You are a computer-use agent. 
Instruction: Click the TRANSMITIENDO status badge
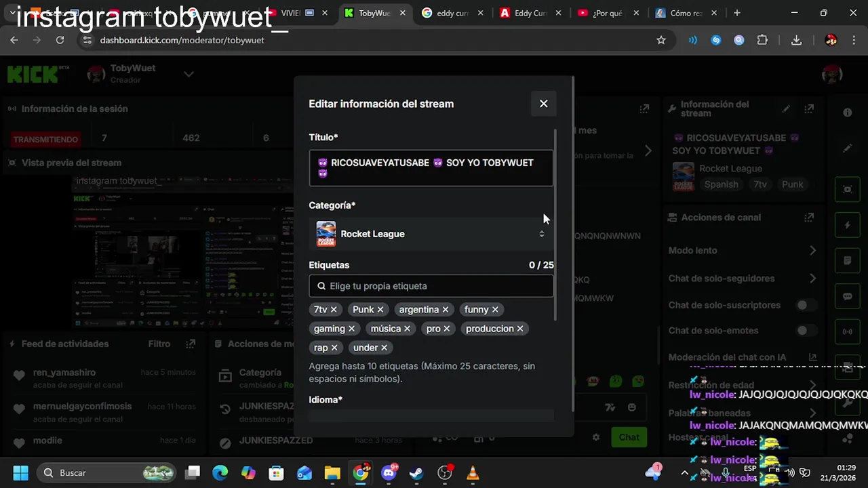[x=46, y=139]
